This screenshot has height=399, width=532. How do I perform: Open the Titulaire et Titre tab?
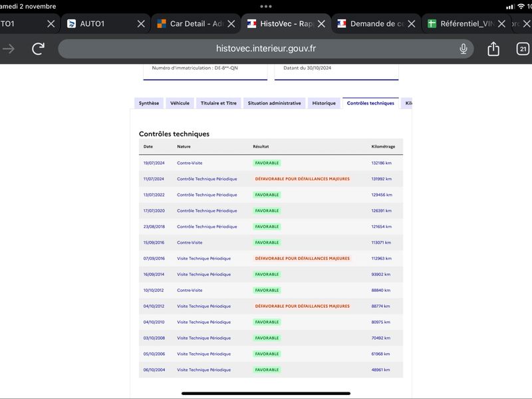[219, 103]
